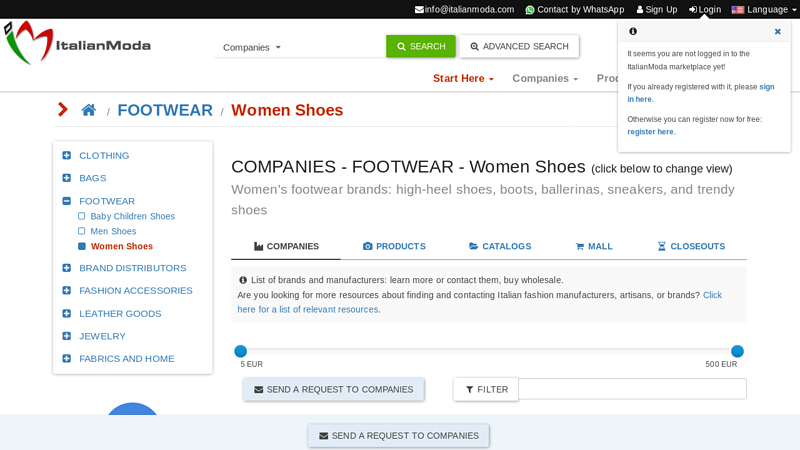This screenshot has width=800, height=450.
Task: Click the 500 EUR maximum slider handle
Action: (x=737, y=351)
